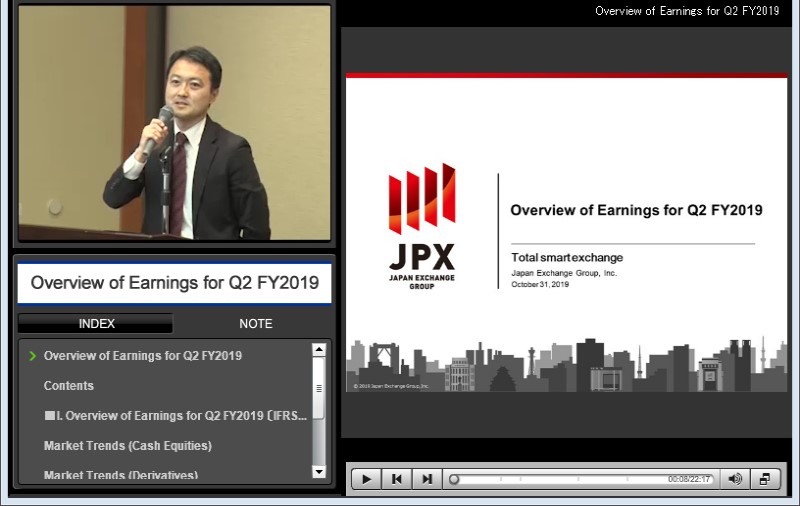Click the first chapter tick on the seek bar
The width and height of the screenshot is (800, 506).
(501, 479)
